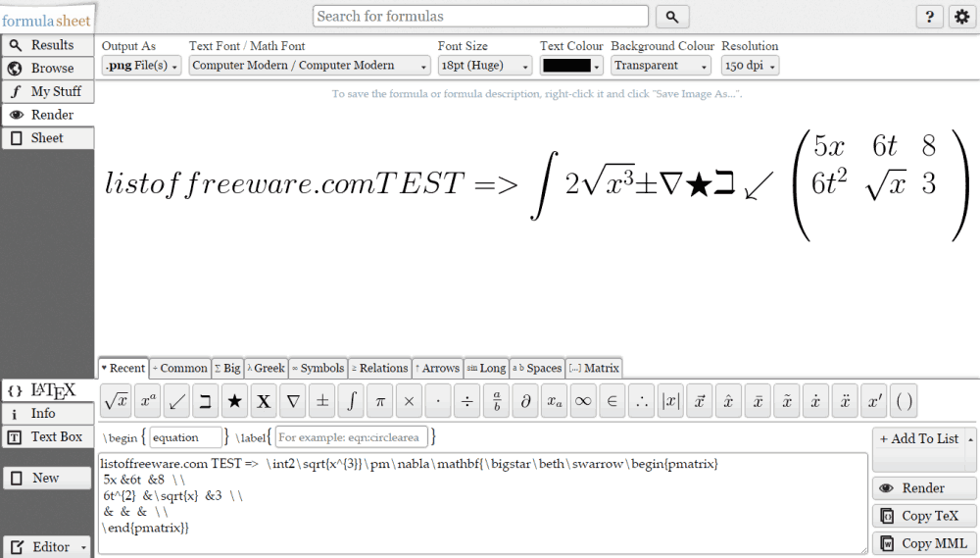
Task: Insert x-bar accent symbol
Action: click(759, 401)
